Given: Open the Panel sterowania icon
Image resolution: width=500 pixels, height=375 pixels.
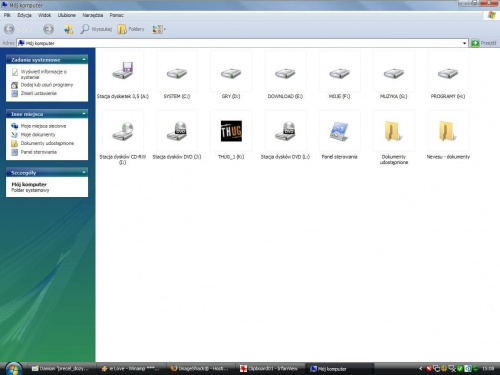Looking at the screenshot, I should point(339,131).
